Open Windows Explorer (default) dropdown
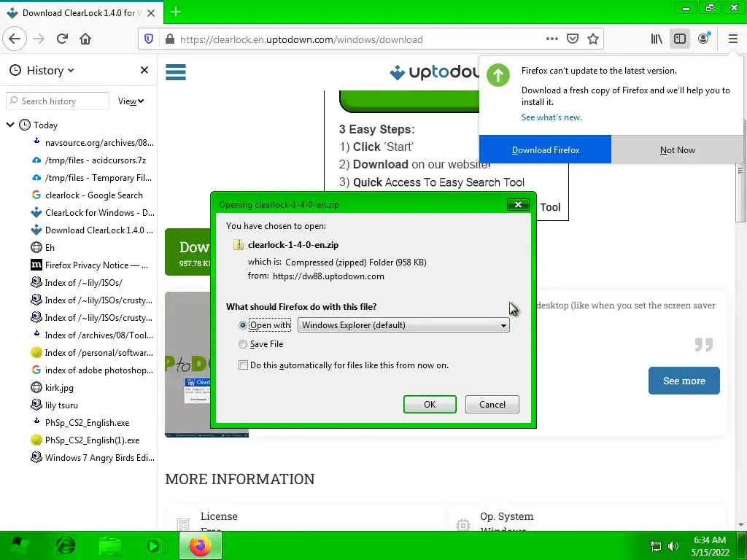The height and width of the screenshot is (560, 747). click(x=403, y=325)
